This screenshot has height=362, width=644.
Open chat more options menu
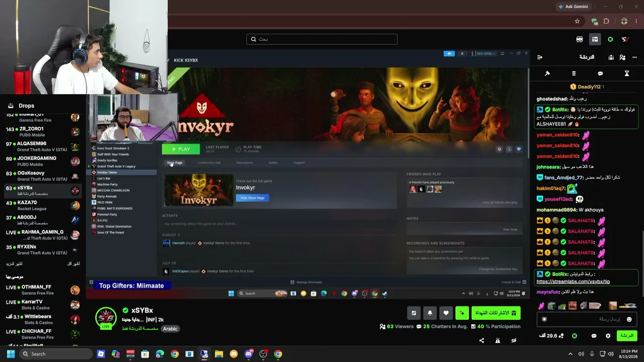pyautogui.click(x=634, y=57)
